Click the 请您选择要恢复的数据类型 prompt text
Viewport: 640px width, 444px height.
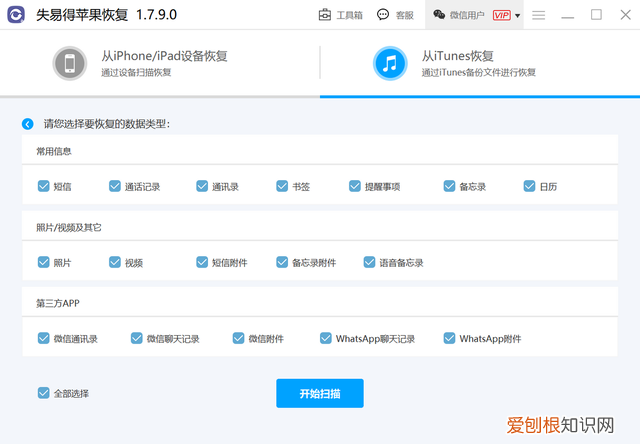coord(107,124)
